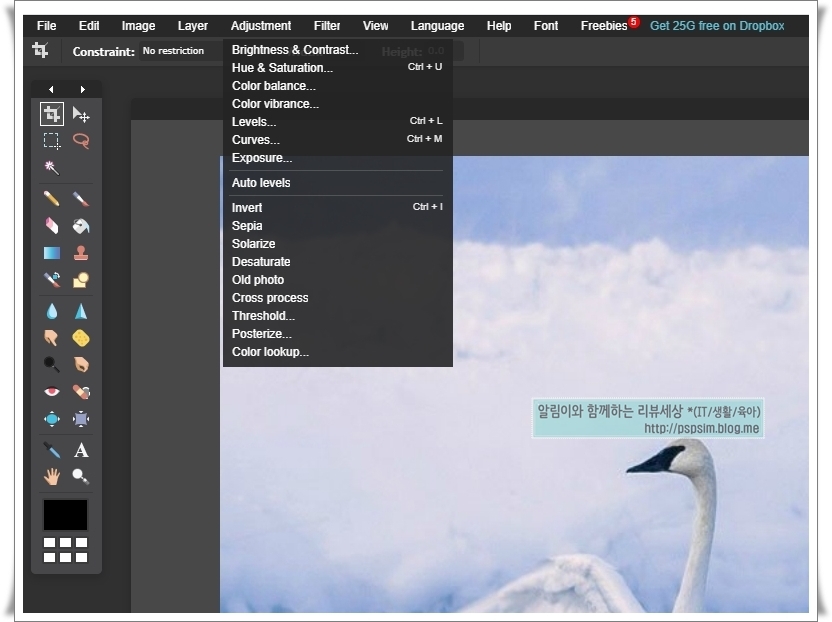Select the Brush tool
Image resolution: width=832 pixels, height=622 pixels.
[81, 199]
